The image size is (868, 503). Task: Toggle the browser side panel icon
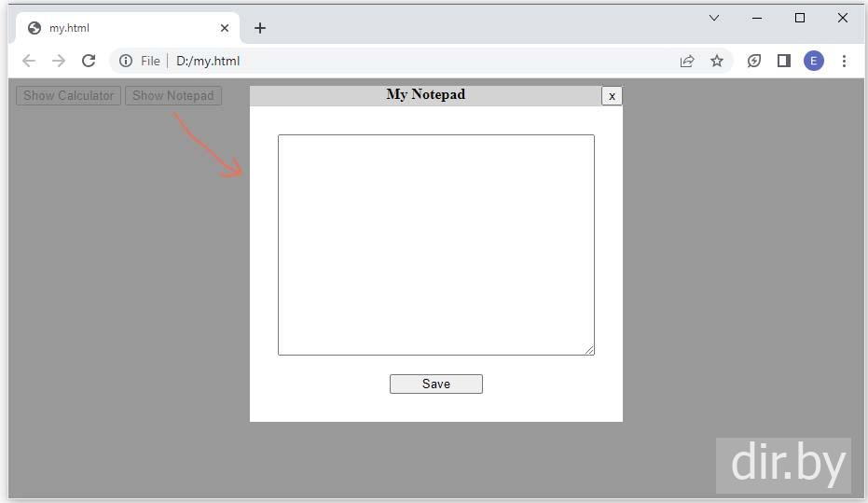[784, 61]
